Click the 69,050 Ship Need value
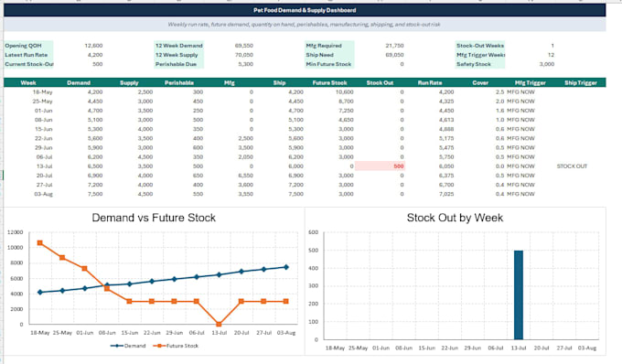 tap(395, 55)
